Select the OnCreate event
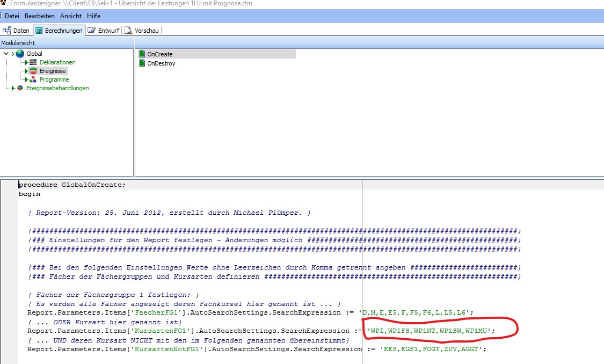604x364 pixels. [x=160, y=54]
